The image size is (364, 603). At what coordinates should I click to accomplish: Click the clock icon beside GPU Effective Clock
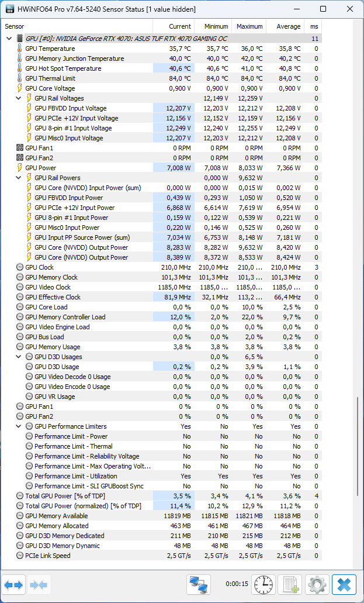(x=20, y=297)
